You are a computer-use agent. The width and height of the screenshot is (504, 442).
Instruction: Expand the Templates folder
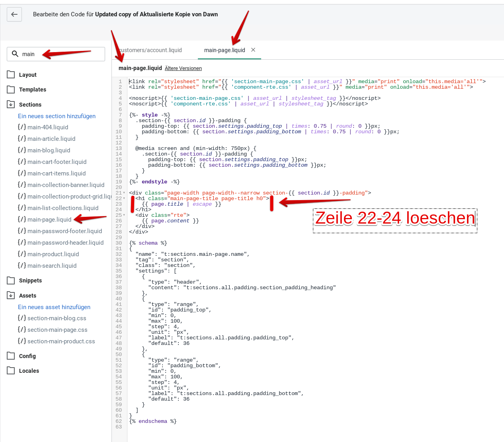click(x=27, y=90)
